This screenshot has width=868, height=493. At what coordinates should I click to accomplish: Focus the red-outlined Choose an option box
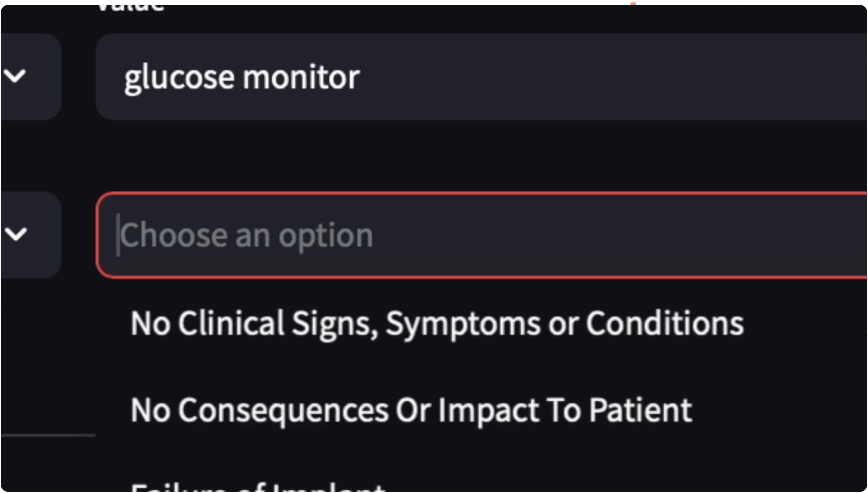click(x=481, y=235)
